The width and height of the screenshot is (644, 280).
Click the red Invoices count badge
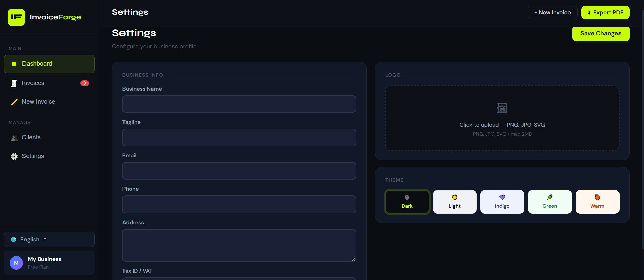(85, 83)
